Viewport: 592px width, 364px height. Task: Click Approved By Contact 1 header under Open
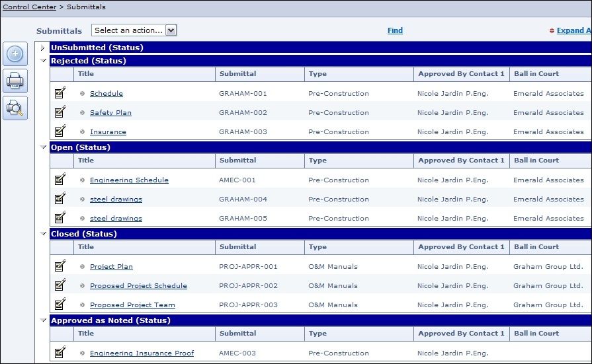462,161
